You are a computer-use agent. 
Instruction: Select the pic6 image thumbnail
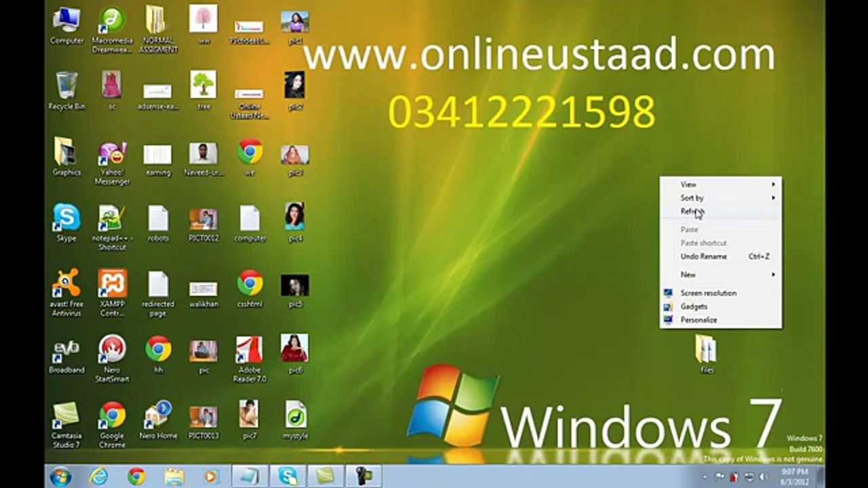point(295,354)
